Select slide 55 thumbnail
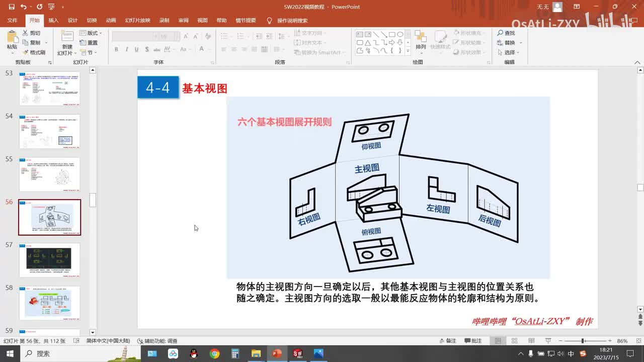This screenshot has width=644, height=362. [49, 174]
